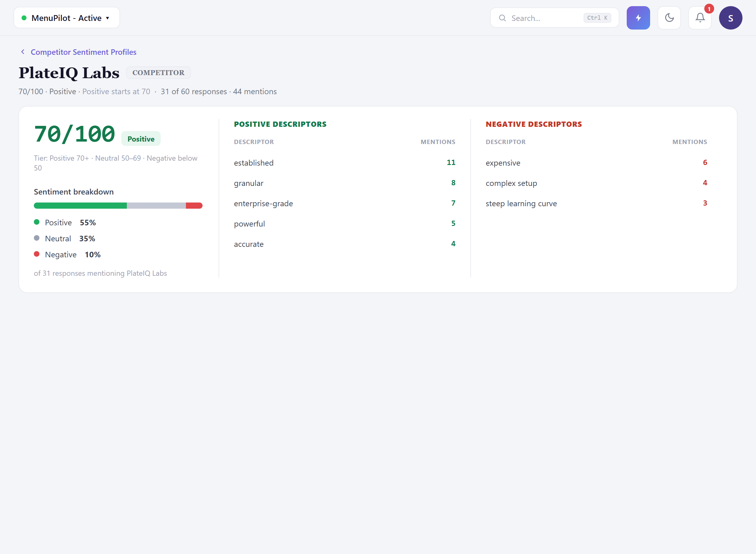Click the Descriptor header in negative descriptors table
The height and width of the screenshot is (554, 756).
click(505, 142)
